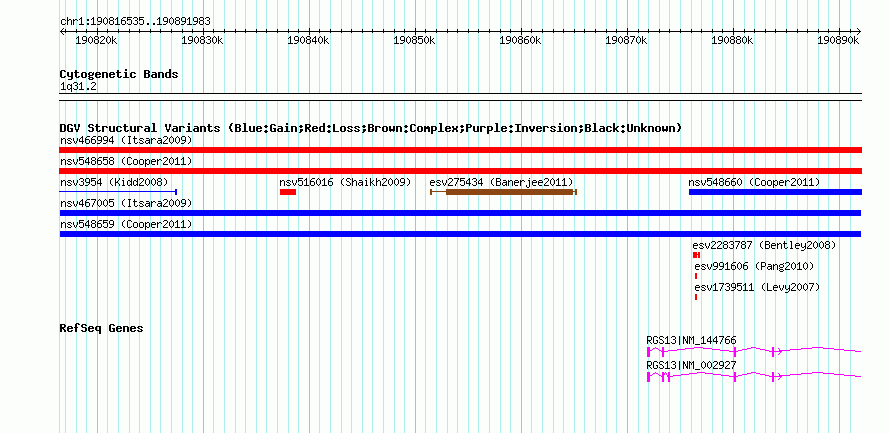Click the magenta RGS13 NM_002927 transcript glyph
The width and height of the screenshot is (890, 433).
pyautogui.click(x=754, y=376)
